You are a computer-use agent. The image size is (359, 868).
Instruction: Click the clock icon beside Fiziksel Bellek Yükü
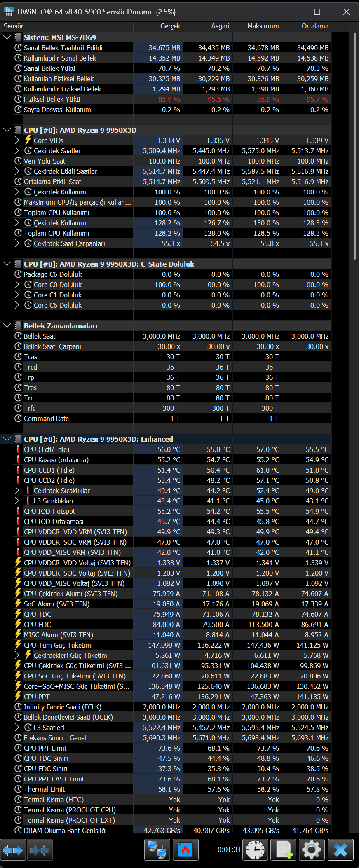18,99
